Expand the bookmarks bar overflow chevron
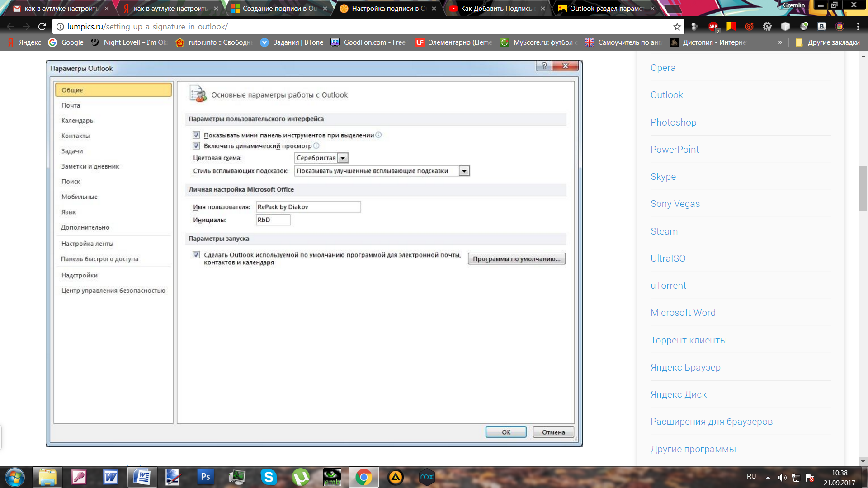Viewport: 868px width, 488px height. coord(780,42)
